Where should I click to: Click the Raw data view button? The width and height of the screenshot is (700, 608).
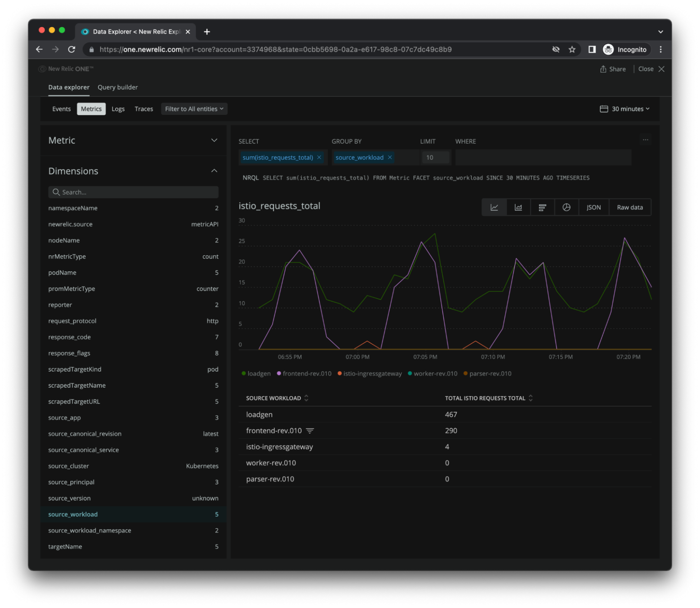629,207
